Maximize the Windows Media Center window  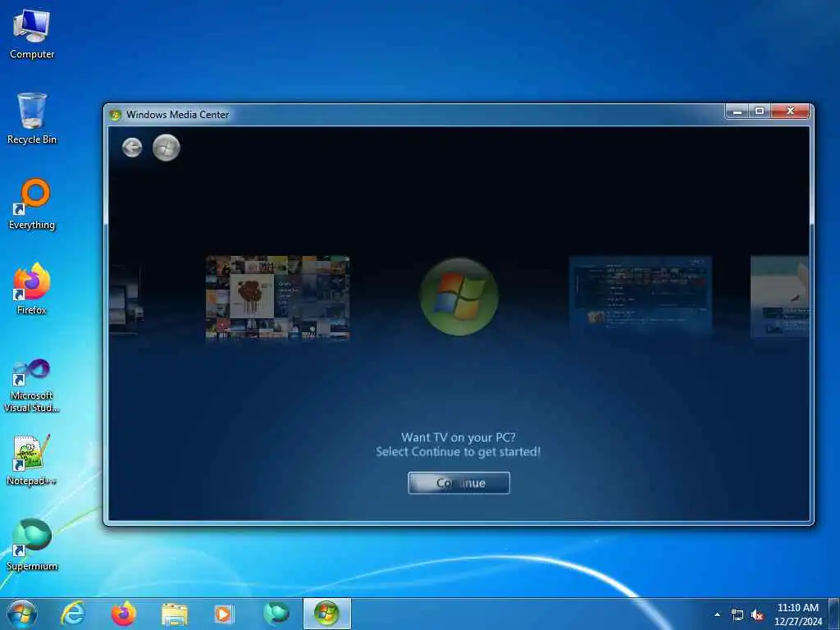[759, 111]
